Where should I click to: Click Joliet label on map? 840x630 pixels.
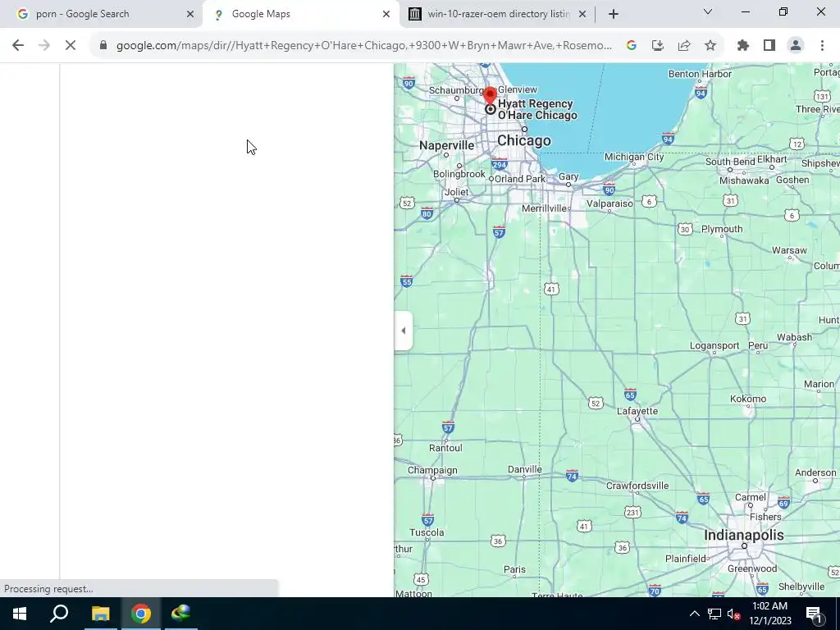coord(456,192)
